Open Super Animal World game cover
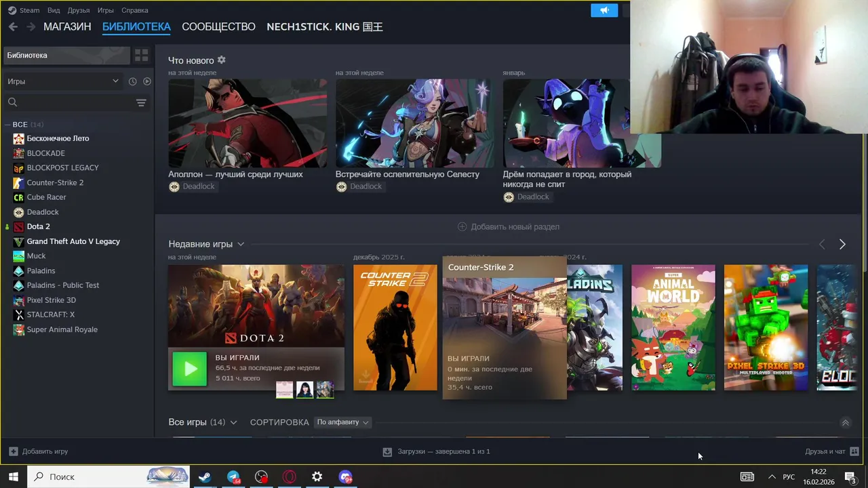The image size is (868, 488). (x=673, y=327)
